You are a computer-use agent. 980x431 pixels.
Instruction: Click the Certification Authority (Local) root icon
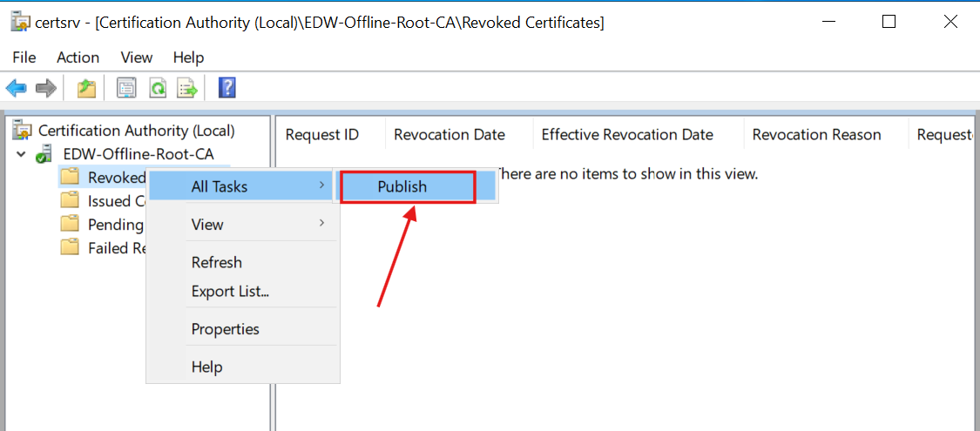(23, 129)
